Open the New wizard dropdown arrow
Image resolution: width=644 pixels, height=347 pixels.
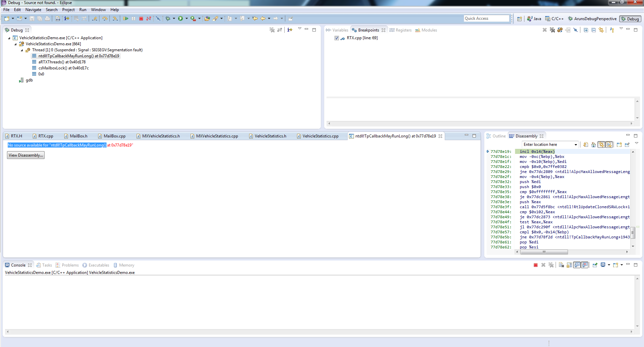(13, 18)
